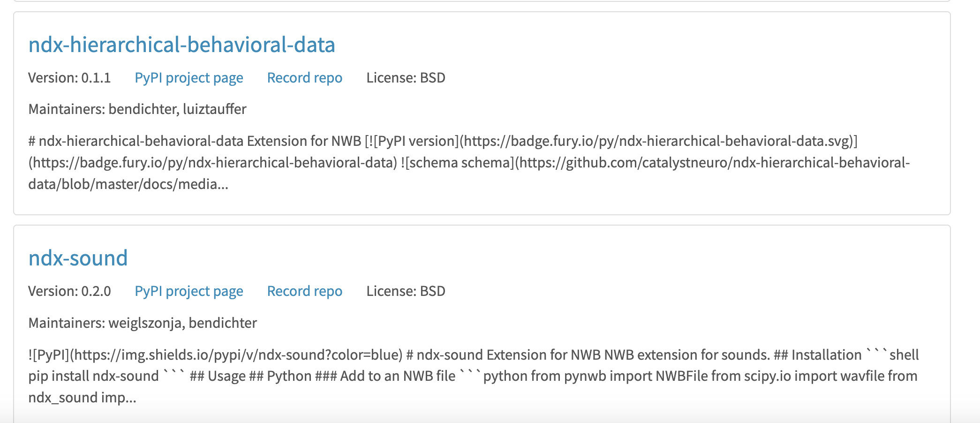Open the ndx-sound title link

78,258
